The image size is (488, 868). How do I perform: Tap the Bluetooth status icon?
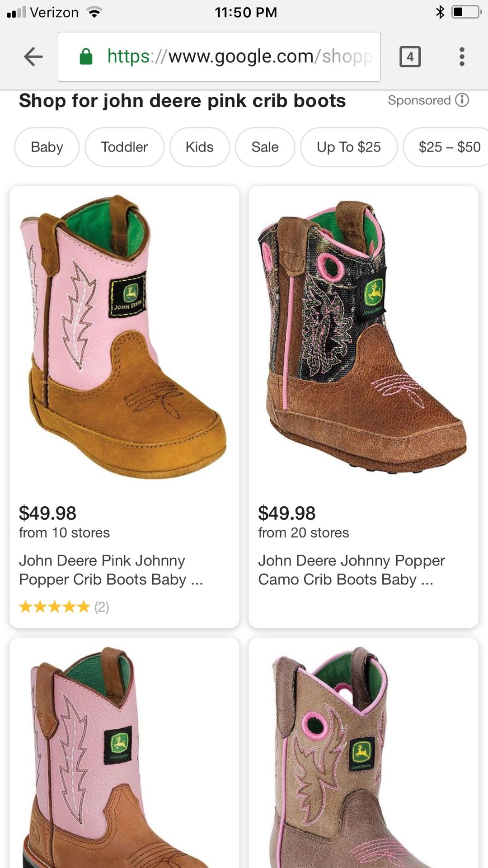(440, 12)
